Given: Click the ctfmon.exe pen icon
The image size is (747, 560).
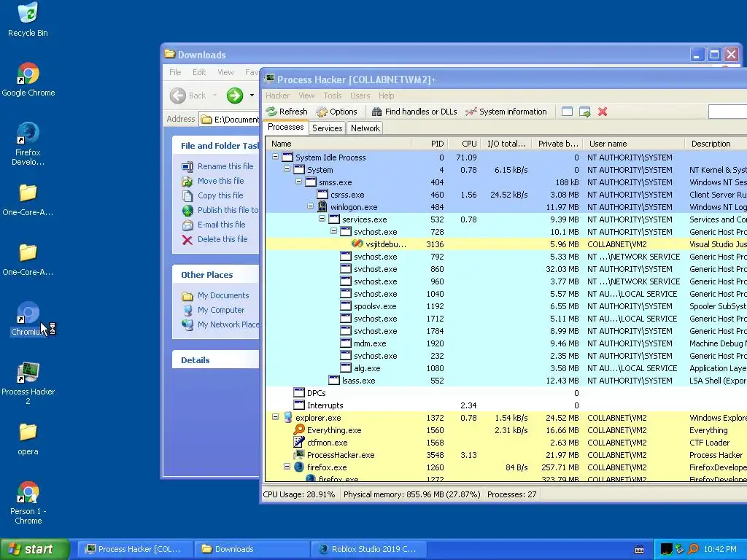Looking at the screenshot, I should [298, 442].
